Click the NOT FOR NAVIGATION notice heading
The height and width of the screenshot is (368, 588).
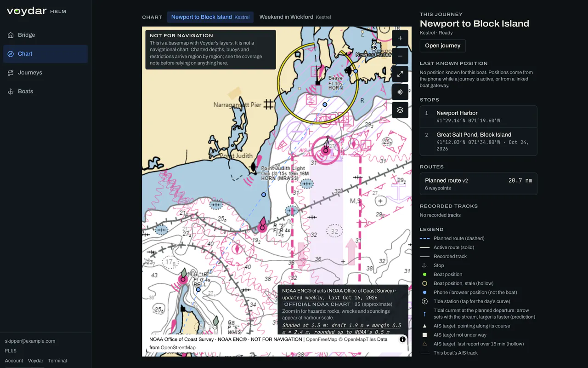(181, 35)
